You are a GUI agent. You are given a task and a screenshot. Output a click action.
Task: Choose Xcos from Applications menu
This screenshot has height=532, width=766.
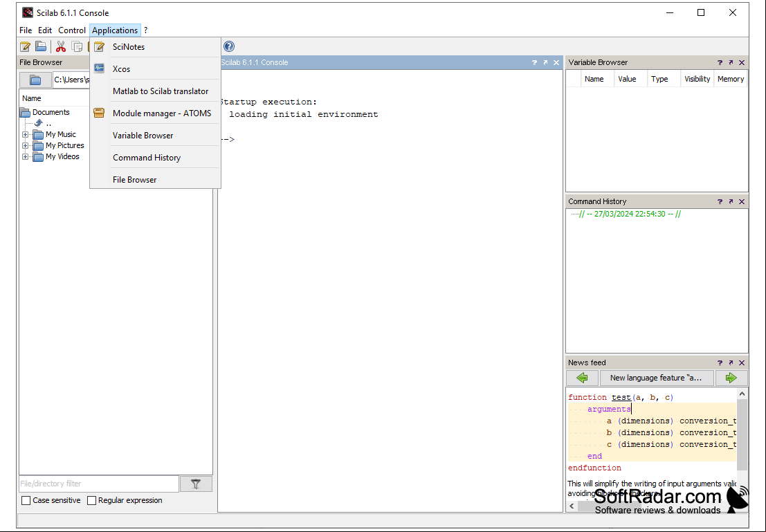(156, 69)
